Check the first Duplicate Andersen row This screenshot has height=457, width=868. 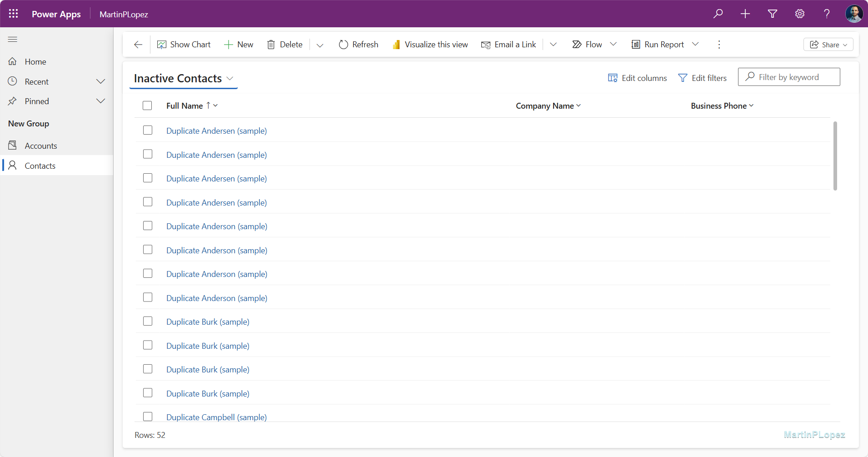point(147,130)
